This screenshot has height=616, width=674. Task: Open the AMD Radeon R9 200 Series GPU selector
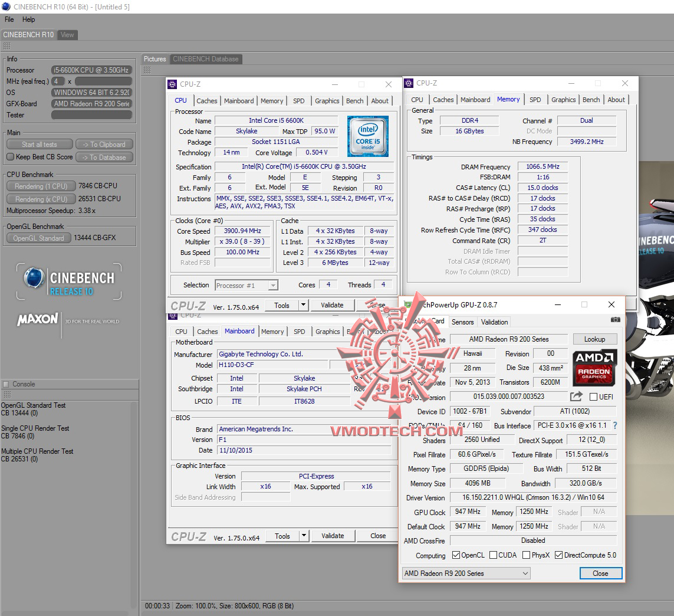click(x=466, y=573)
